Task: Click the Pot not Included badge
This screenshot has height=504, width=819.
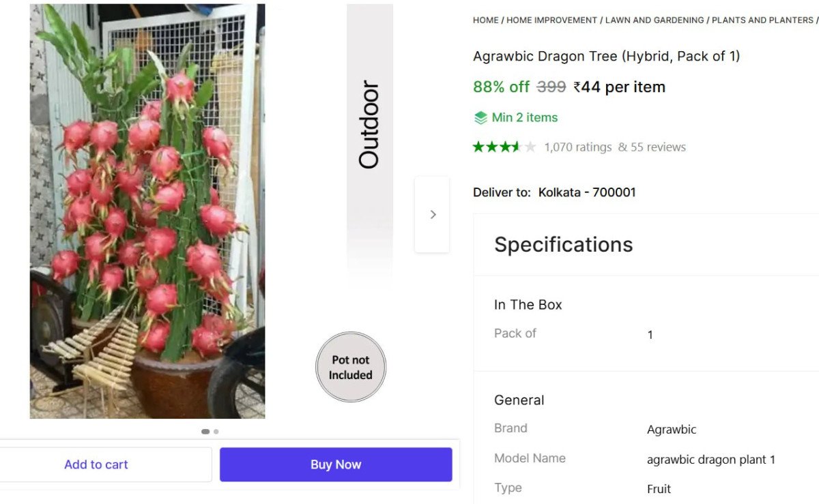Action: (x=351, y=367)
